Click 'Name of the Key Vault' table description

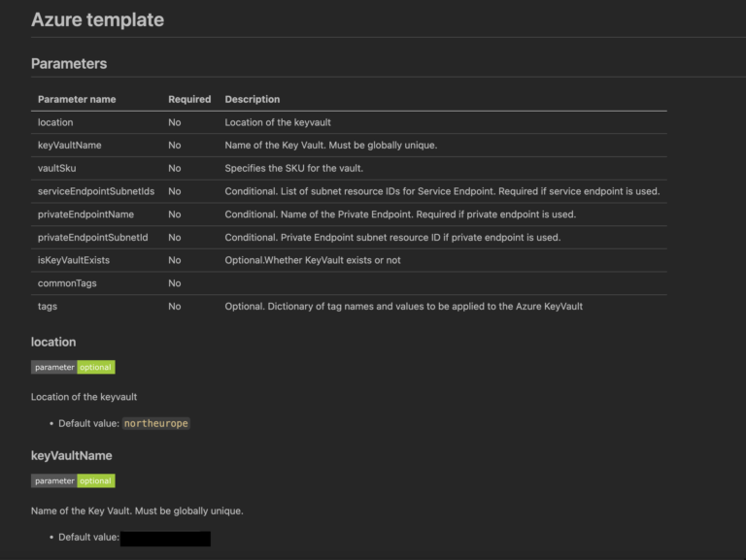point(330,146)
